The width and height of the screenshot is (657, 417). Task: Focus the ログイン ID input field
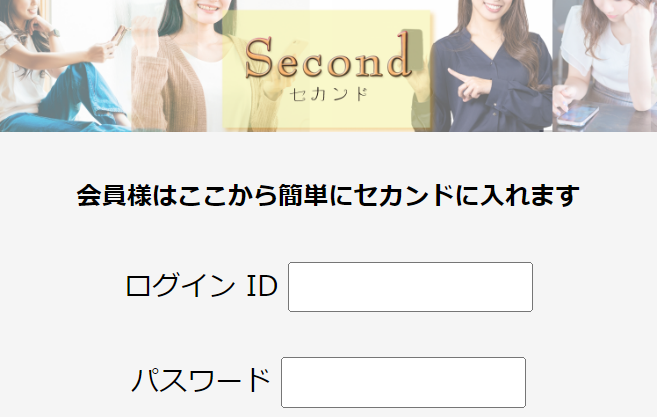click(x=410, y=287)
